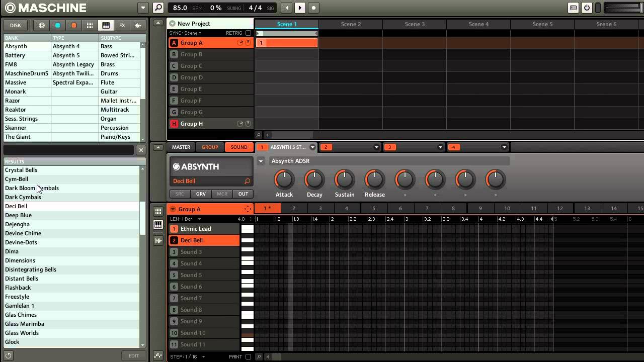Image resolution: width=644 pixels, height=362 pixels.
Task: Toggle the SRC source button
Action: tap(180, 194)
